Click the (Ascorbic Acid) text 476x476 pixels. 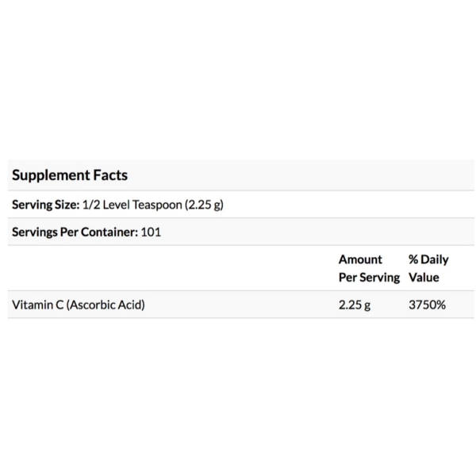coord(106,305)
